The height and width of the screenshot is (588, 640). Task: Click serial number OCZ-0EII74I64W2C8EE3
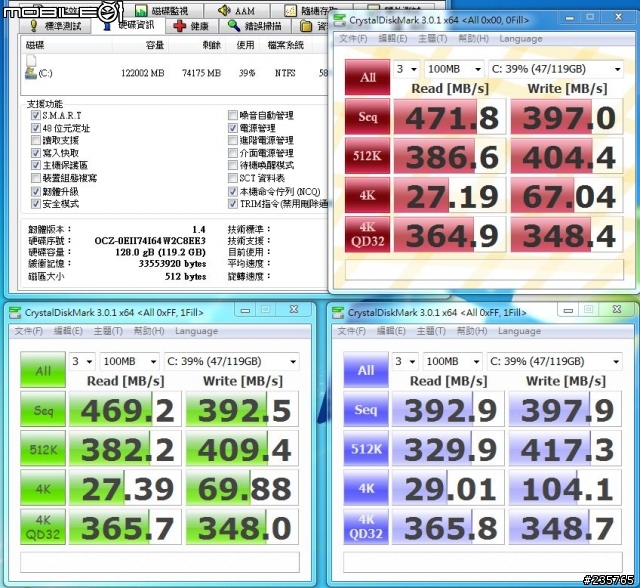pos(150,241)
